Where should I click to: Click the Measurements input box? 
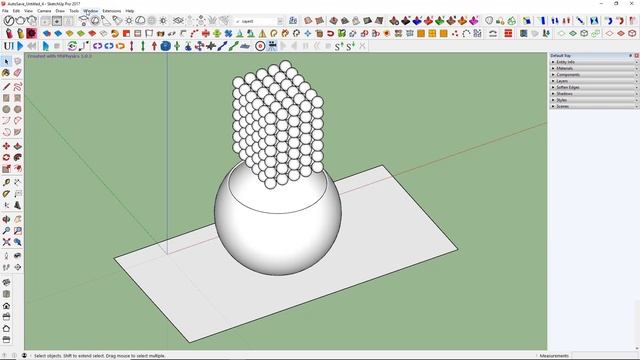click(604, 356)
